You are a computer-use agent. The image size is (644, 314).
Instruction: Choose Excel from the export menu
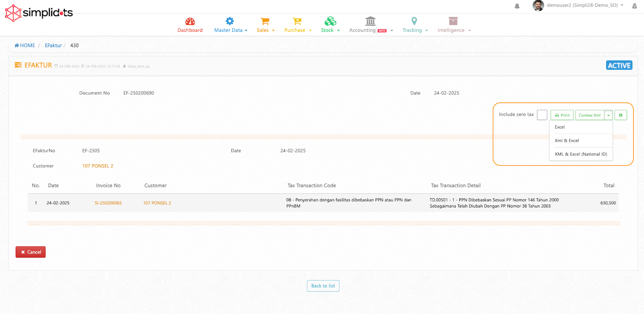tap(560, 127)
